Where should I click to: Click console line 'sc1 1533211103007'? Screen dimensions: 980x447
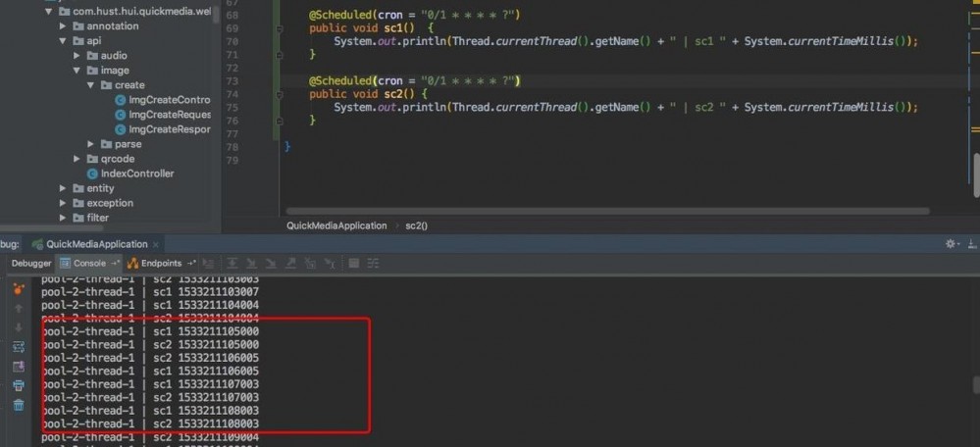(150, 292)
